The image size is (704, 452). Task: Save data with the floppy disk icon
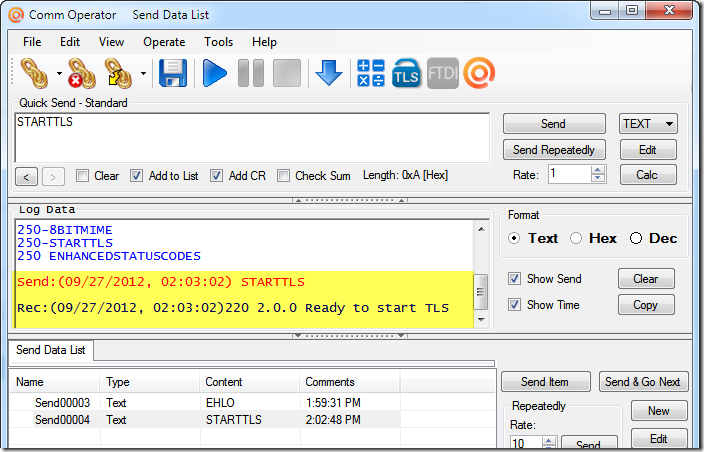[173, 73]
